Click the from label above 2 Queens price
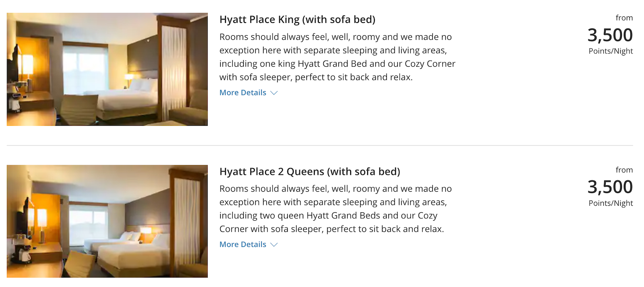 pyautogui.click(x=624, y=170)
